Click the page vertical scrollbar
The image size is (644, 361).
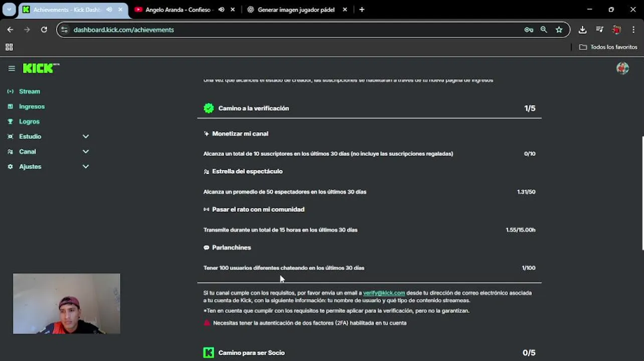[x=641, y=193]
